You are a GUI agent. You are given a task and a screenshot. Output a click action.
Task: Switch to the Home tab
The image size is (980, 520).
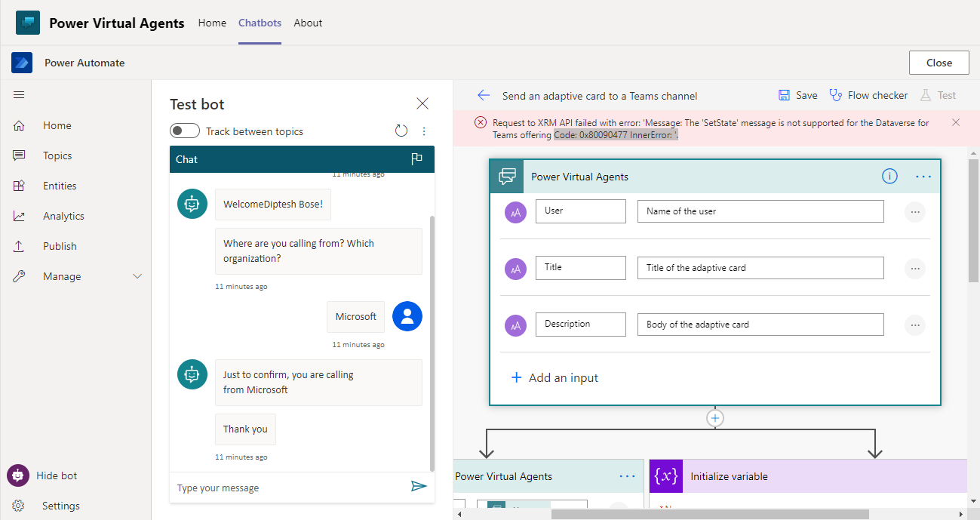(x=212, y=23)
